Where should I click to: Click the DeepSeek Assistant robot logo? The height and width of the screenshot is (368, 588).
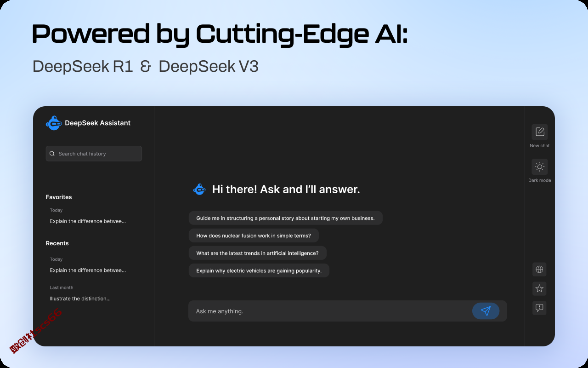tap(54, 123)
